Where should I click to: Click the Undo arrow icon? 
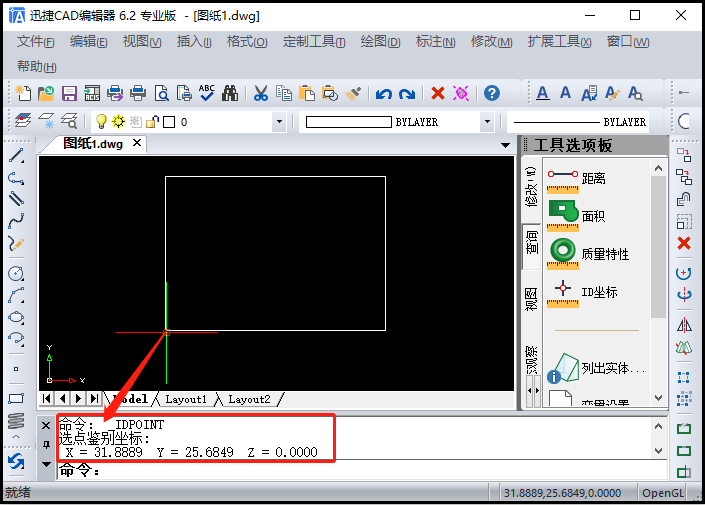[x=383, y=94]
